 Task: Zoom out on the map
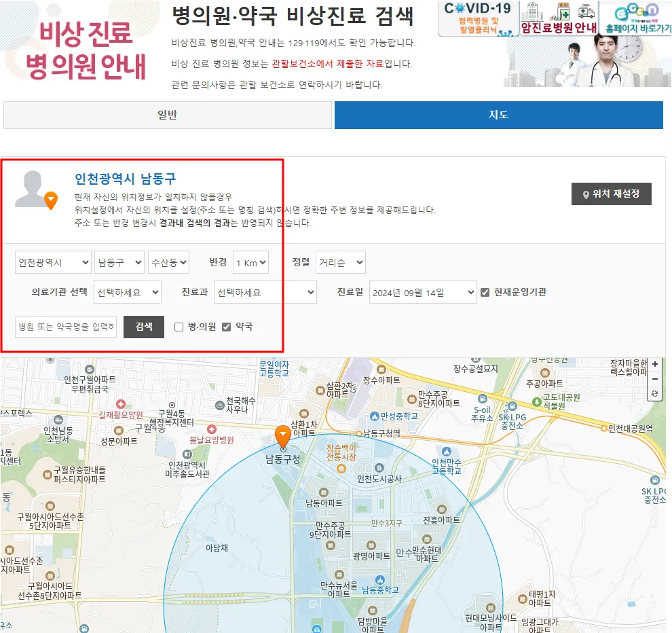coord(655,379)
